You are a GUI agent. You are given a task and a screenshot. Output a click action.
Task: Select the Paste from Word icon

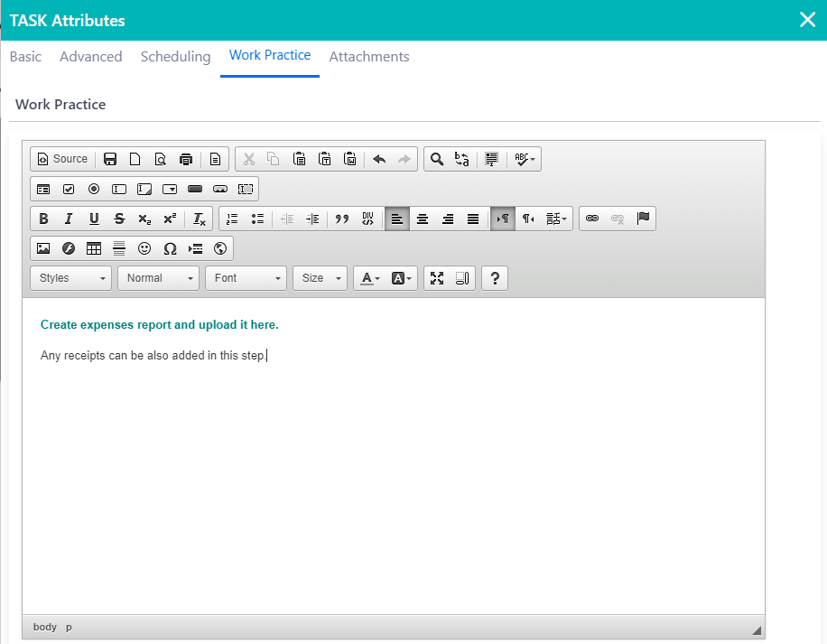coord(350,158)
